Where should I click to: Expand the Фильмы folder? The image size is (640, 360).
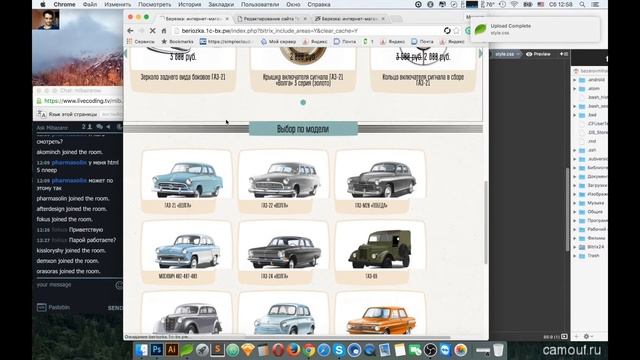coord(575,238)
